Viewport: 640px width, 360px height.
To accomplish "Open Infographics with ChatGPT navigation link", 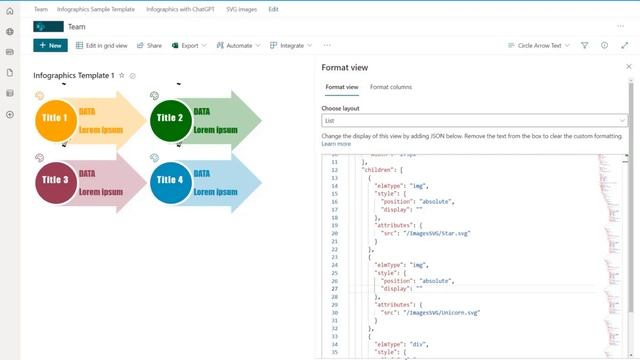I will (x=180, y=9).
